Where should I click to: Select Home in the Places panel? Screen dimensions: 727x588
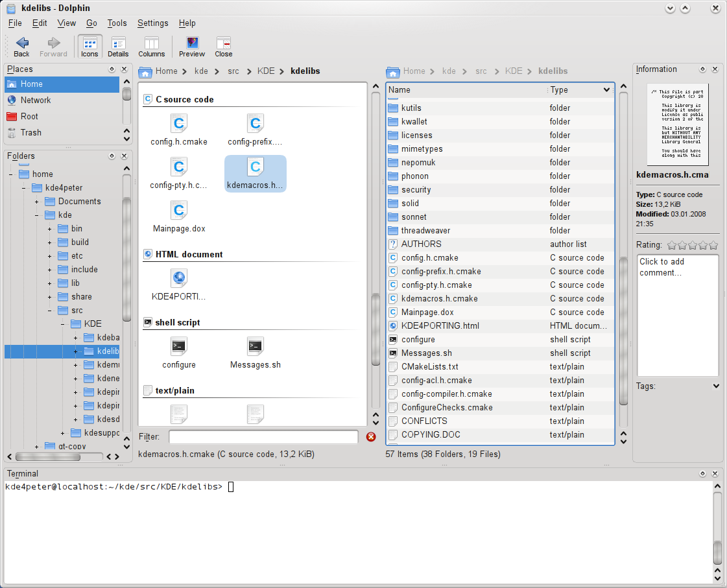[62, 84]
